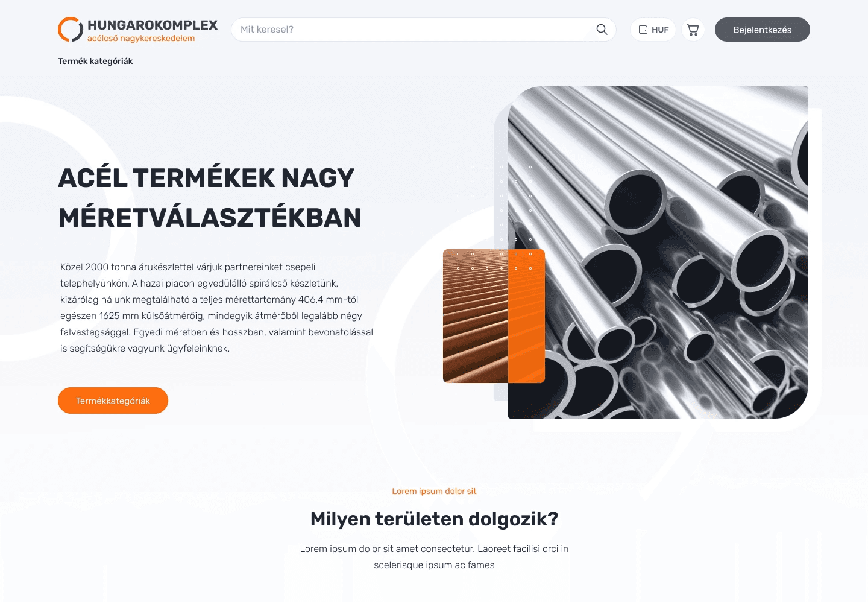Click the Hungarokomplex logo
Viewport: 868px width, 602px height.
137,30
